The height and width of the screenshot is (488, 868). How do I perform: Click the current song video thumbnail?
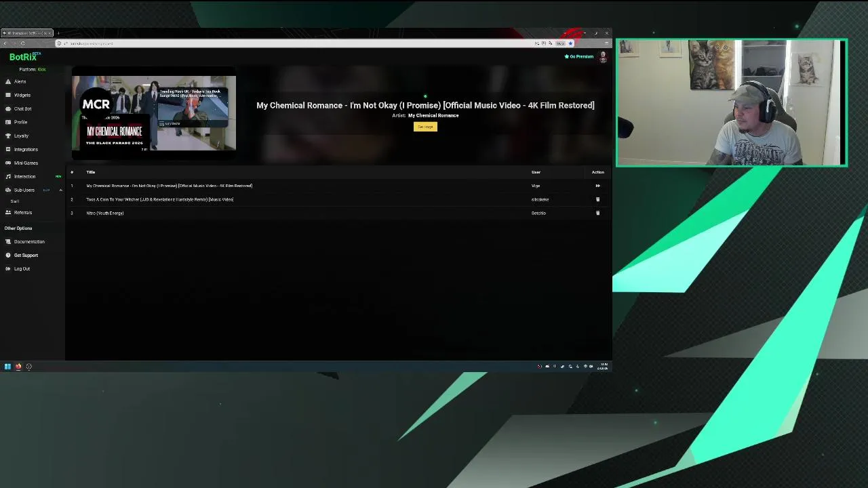(154, 113)
